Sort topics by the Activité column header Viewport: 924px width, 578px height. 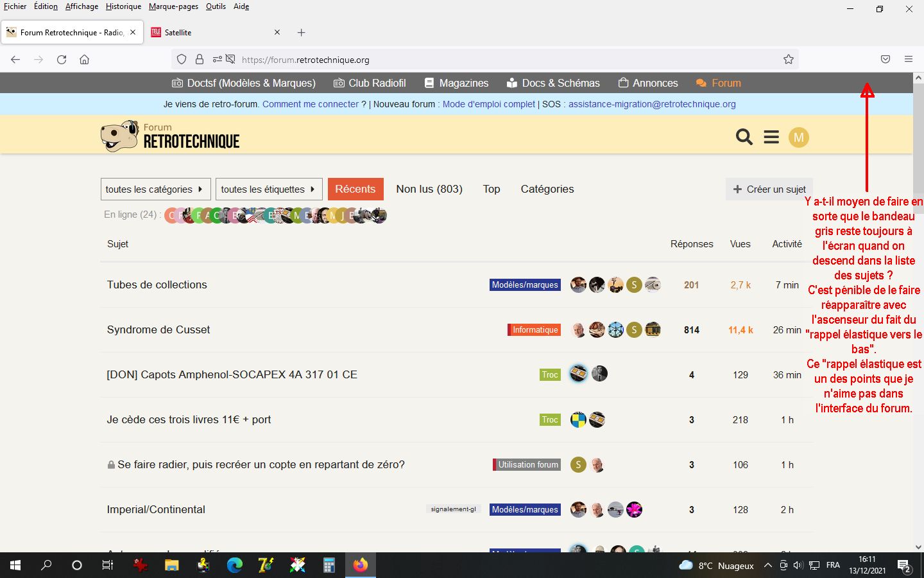[x=787, y=244]
